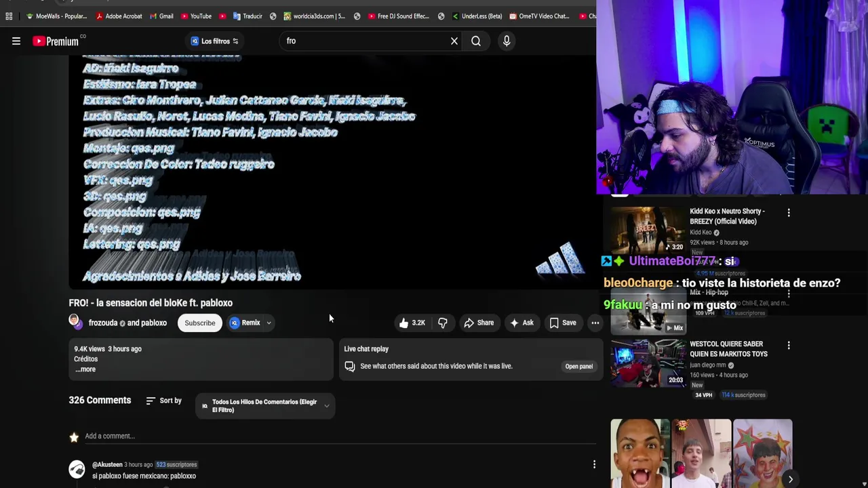Open UnderLess (Beta) bookmark
This screenshot has height=488, width=868.
click(477, 16)
